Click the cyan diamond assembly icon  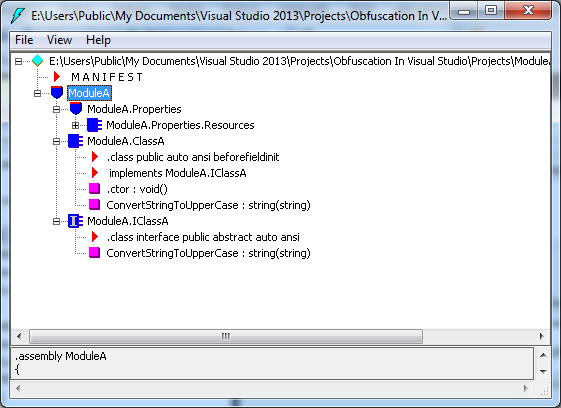coord(38,61)
